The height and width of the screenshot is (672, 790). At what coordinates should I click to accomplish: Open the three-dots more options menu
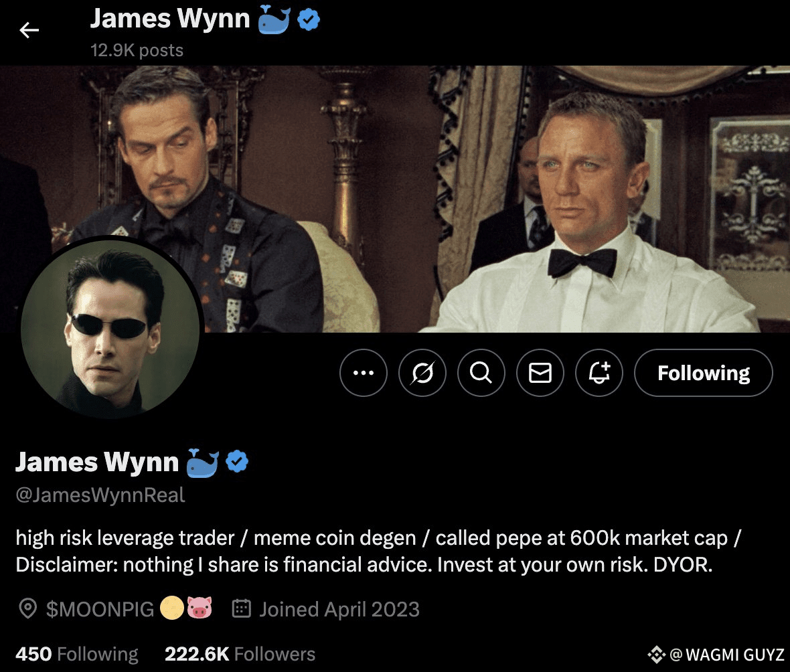(x=364, y=373)
